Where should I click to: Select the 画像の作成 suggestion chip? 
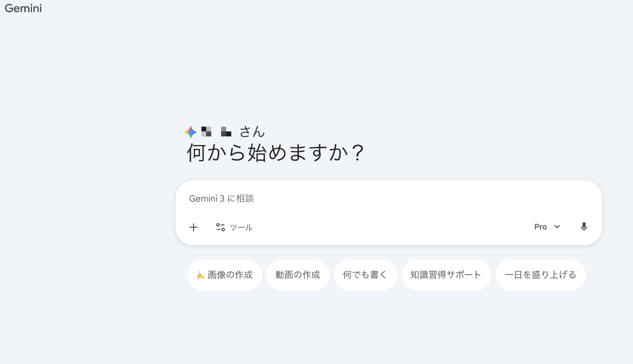[x=225, y=275]
